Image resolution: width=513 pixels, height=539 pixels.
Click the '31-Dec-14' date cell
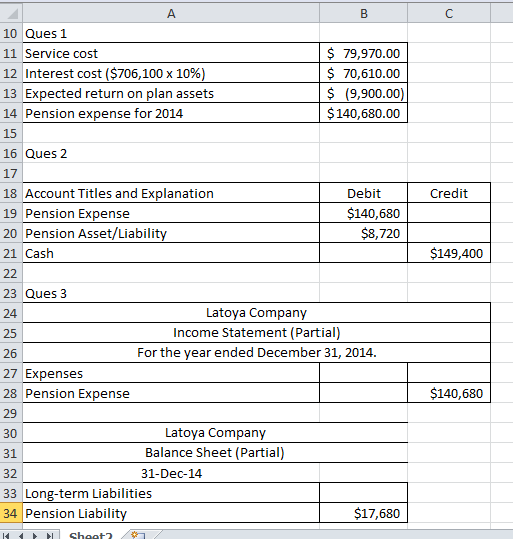(171, 473)
